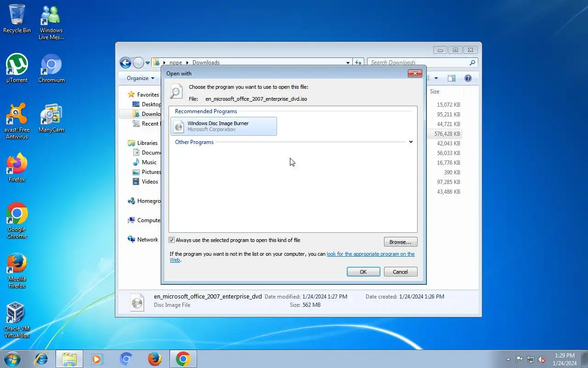Open Chromium from the taskbar
Image resolution: width=588 pixels, height=368 pixels.
pyautogui.click(x=126, y=359)
